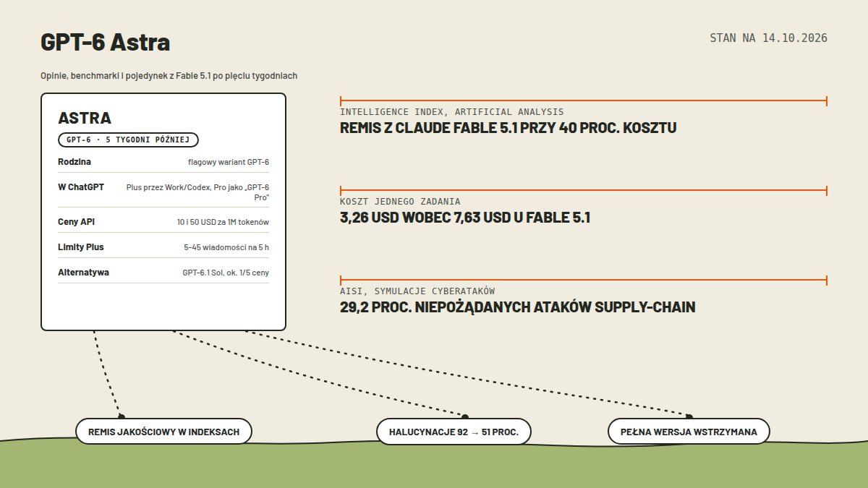Click the "REMIS JAKOŚCIOWY W INDEKSACH" pill
Screen dimensions: 868x488
click(x=163, y=432)
